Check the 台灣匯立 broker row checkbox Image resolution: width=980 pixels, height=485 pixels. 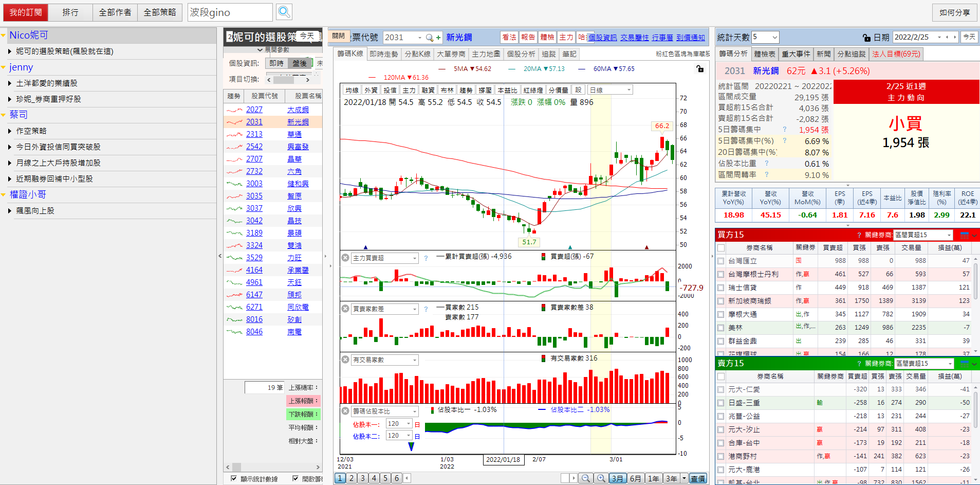pos(721,261)
